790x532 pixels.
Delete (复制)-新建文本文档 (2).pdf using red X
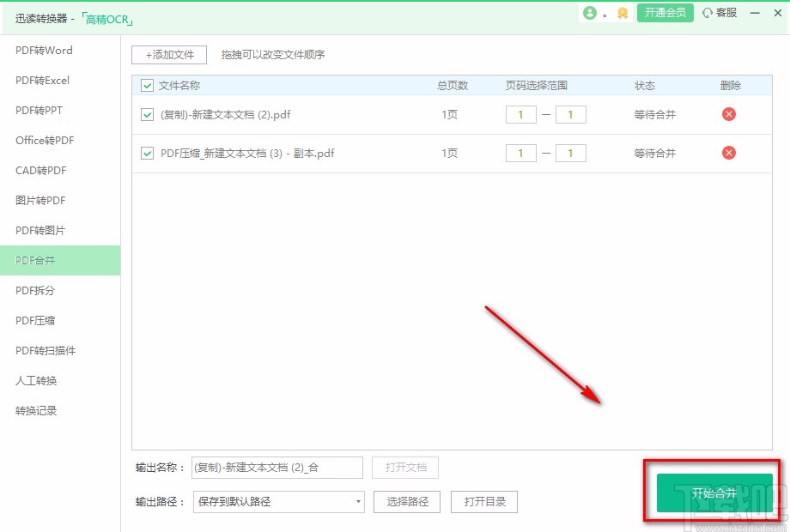(x=728, y=114)
